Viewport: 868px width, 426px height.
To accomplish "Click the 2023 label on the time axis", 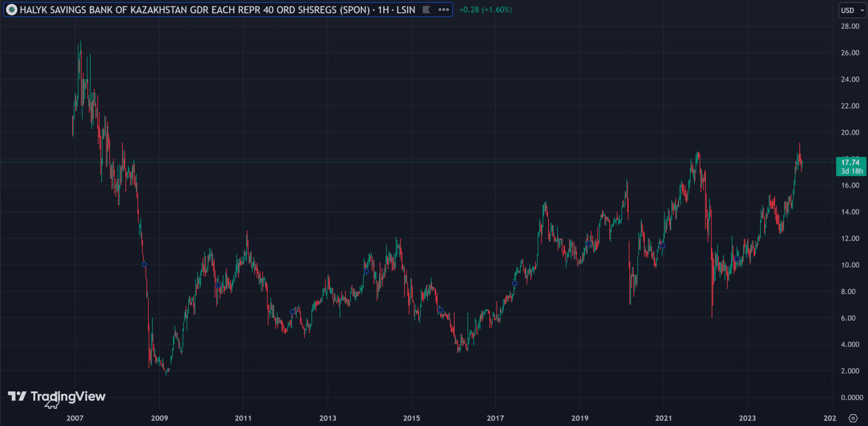I will click(x=747, y=418).
